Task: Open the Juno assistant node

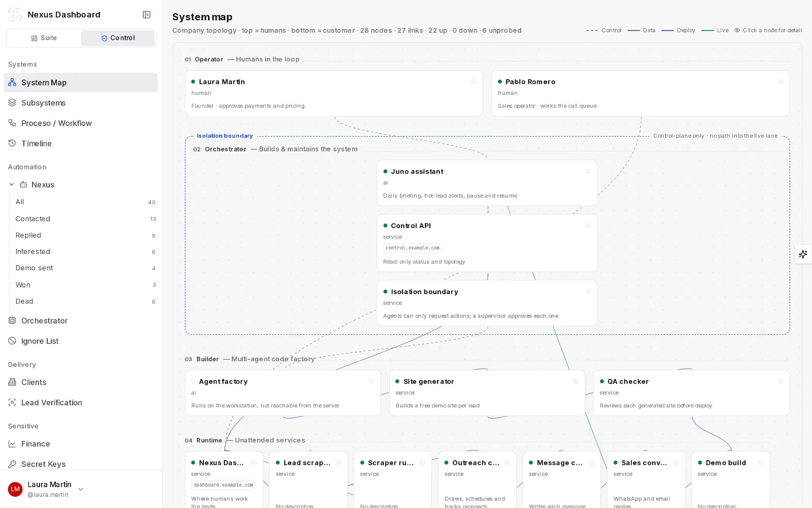Action: click(487, 183)
